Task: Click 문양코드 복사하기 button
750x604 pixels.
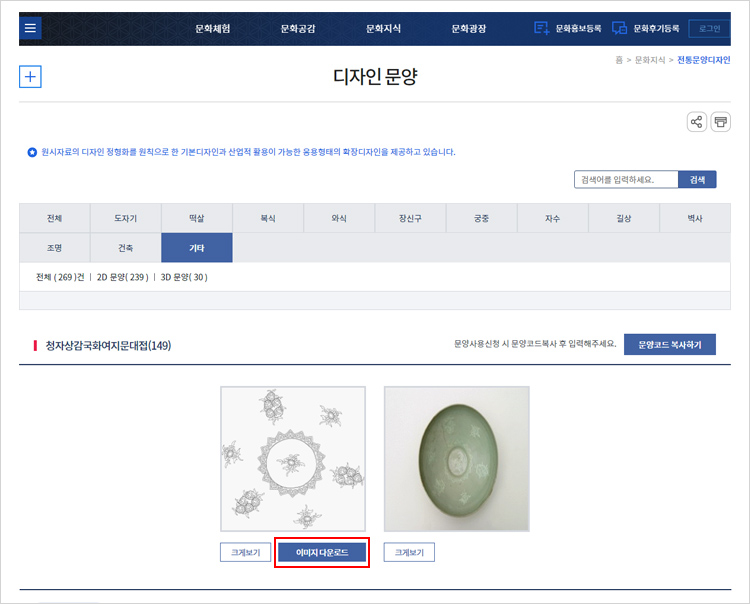Action: click(669, 345)
